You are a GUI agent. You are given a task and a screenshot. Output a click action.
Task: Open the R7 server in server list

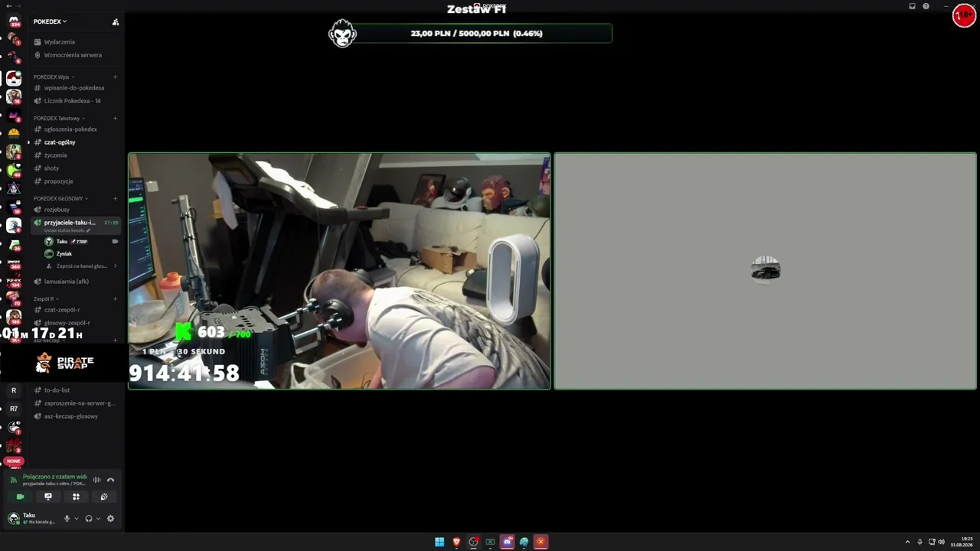(x=14, y=409)
